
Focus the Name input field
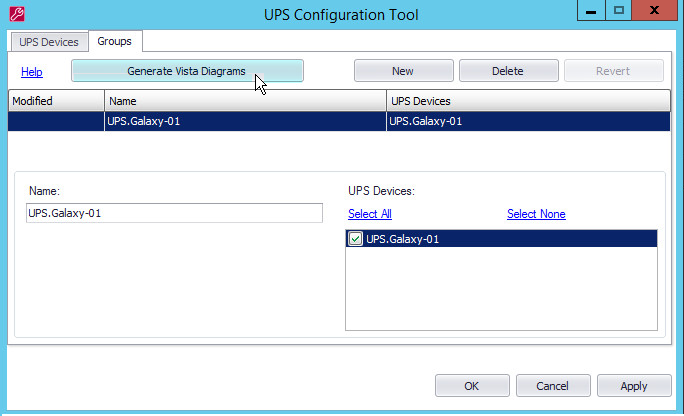[174, 213]
